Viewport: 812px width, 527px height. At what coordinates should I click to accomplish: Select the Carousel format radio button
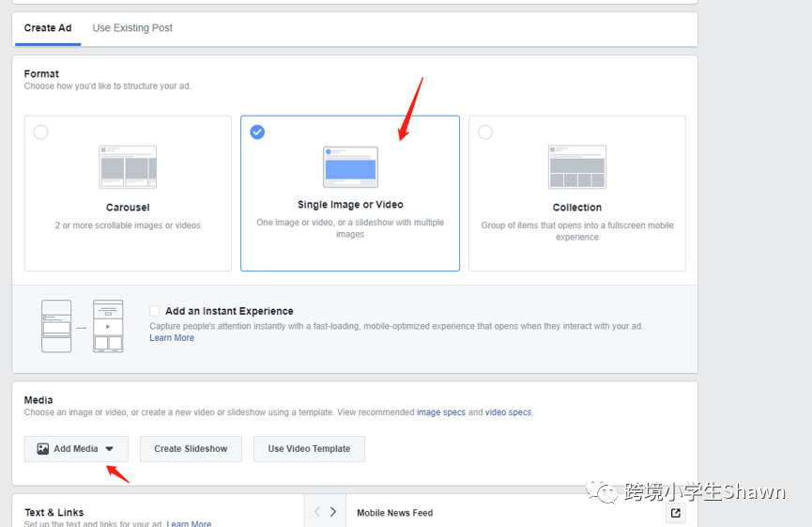pyautogui.click(x=41, y=132)
